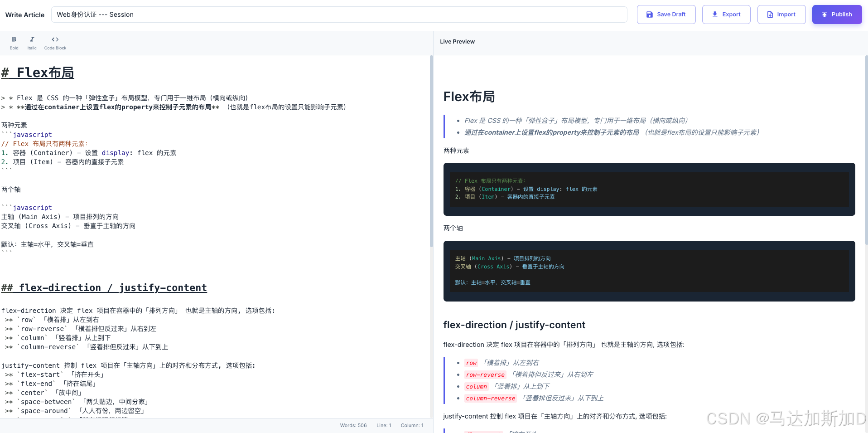Click the live preview scrollbar
Viewport: 868px width, 433px height.
click(866, 150)
